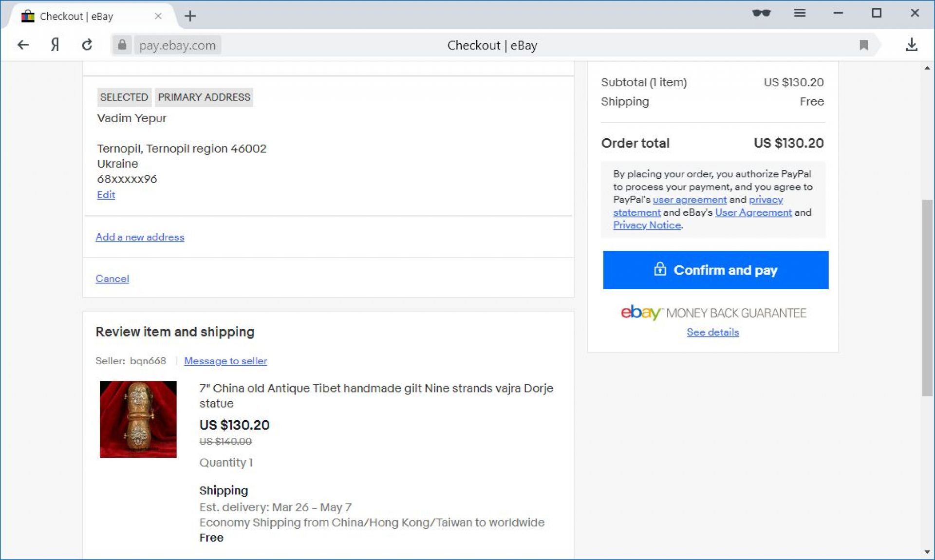Close the Checkout eBay tab
Viewport: 935px width, 560px height.
(x=158, y=16)
